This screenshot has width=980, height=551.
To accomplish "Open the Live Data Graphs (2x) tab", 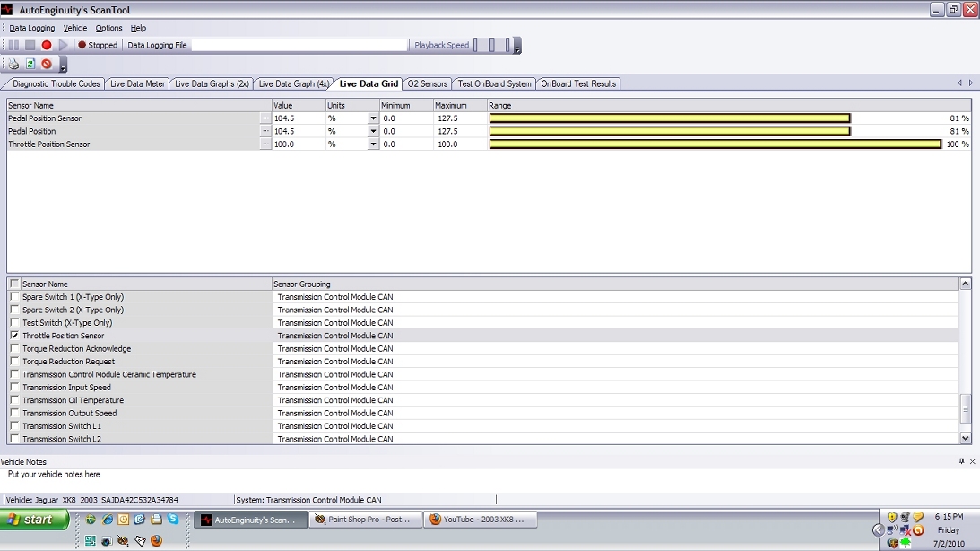I will pos(212,83).
